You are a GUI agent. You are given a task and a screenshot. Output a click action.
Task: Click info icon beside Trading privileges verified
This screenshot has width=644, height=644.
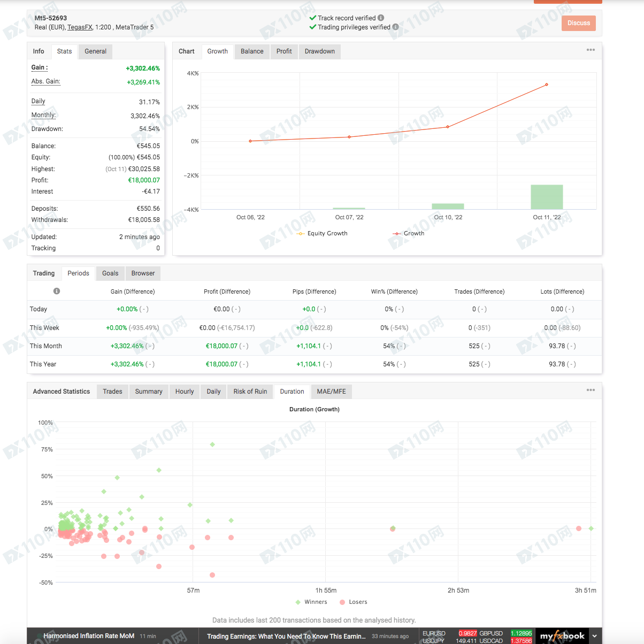coord(395,27)
